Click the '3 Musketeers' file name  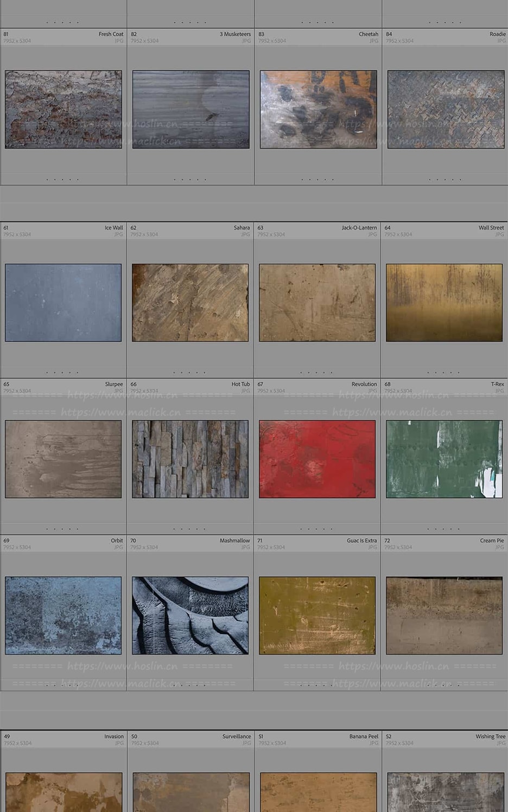coord(235,34)
